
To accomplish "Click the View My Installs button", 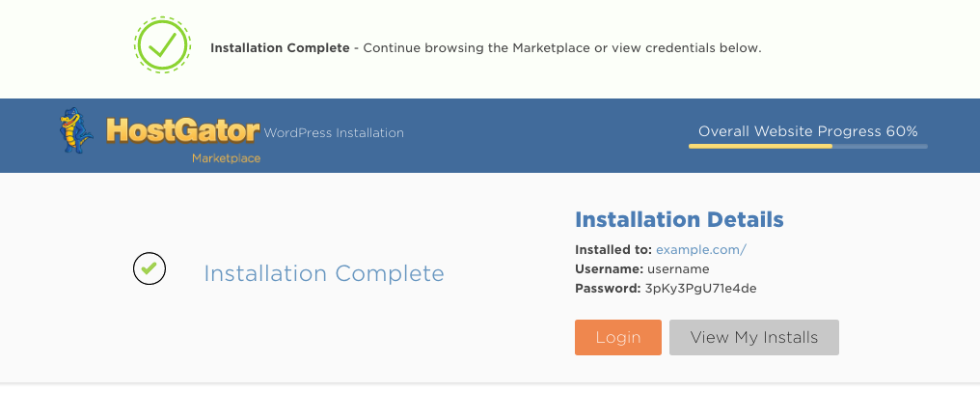I will tap(753, 337).
